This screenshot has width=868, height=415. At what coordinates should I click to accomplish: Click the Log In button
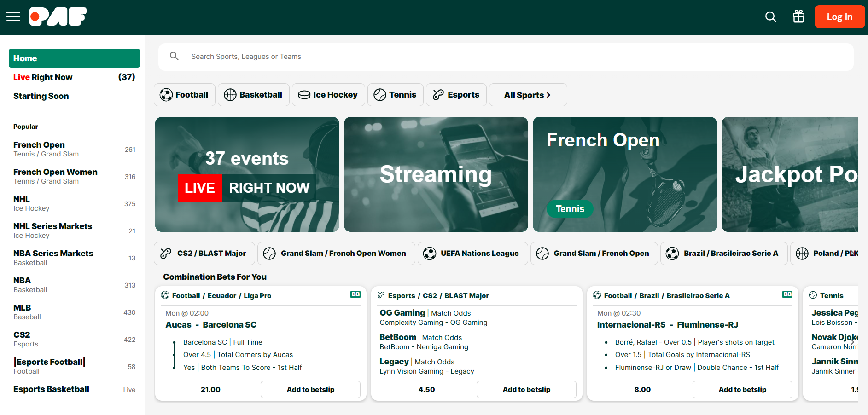click(x=839, y=17)
